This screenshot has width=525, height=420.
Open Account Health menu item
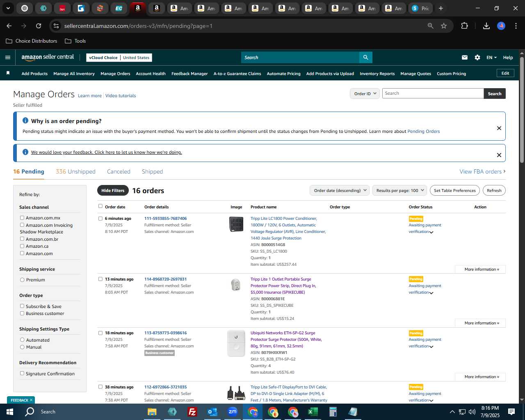[x=151, y=73]
